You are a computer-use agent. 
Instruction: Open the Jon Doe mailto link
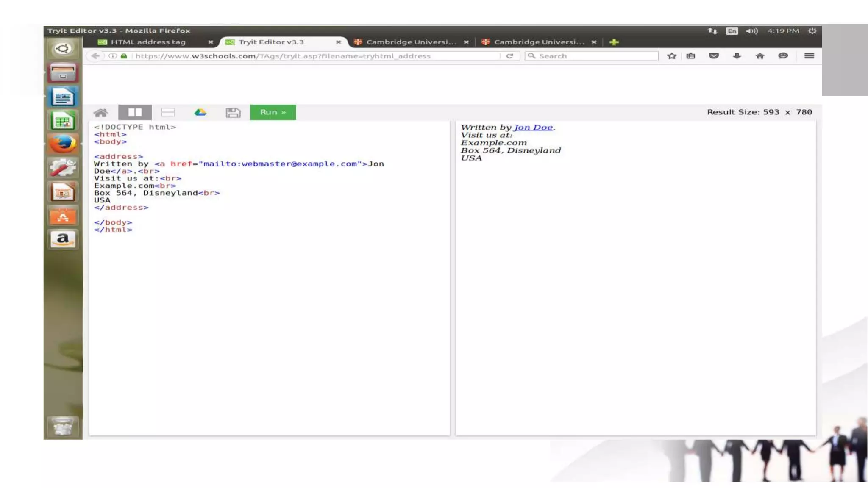533,128
